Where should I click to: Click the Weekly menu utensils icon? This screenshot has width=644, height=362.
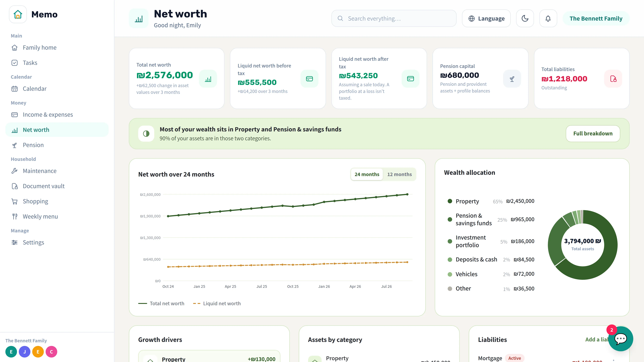[14, 217]
